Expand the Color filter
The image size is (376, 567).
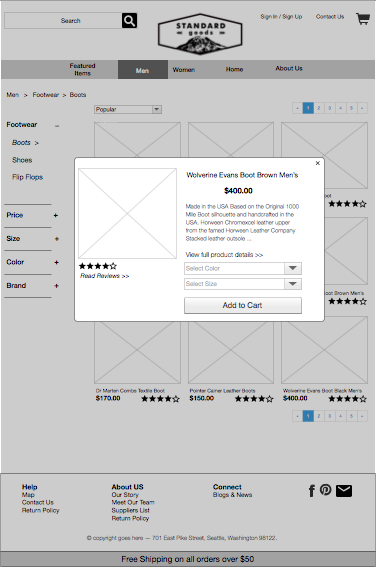coord(56,262)
